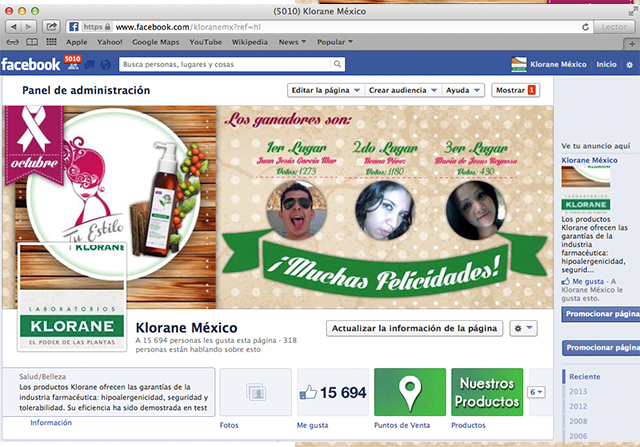
Task: Click the Lector reader button
Action: tap(614, 27)
